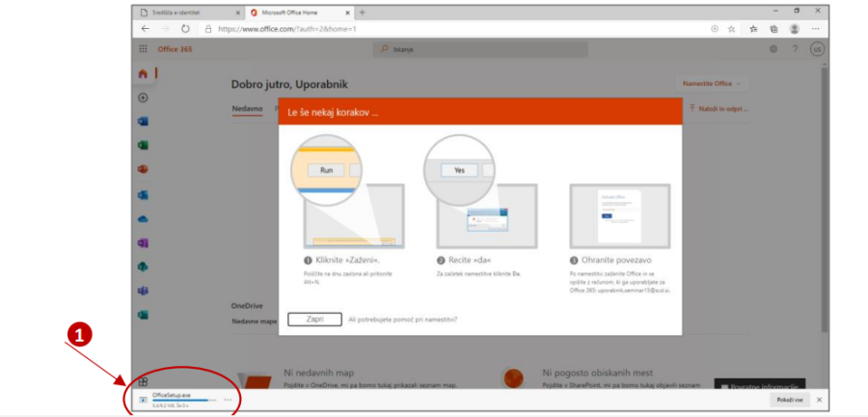The image size is (868, 417).
Task: Open Word from the left sidebar
Action: click(144, 122)
